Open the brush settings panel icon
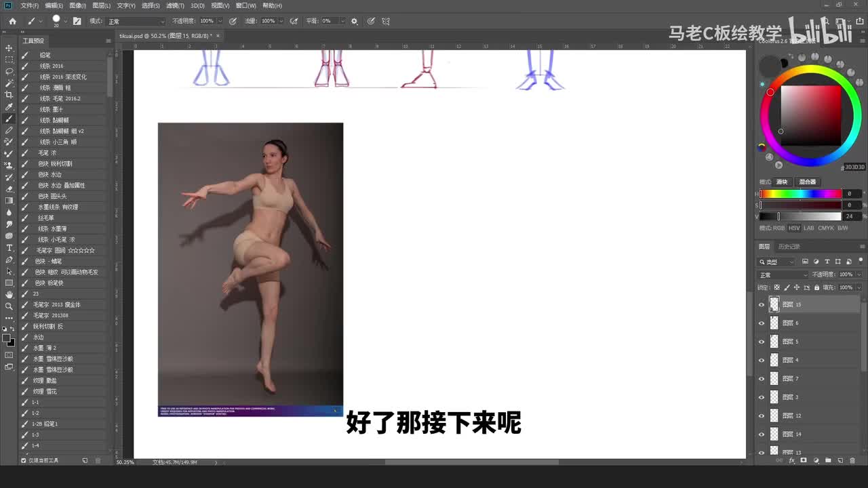The image size is (868, 488). 77,21
